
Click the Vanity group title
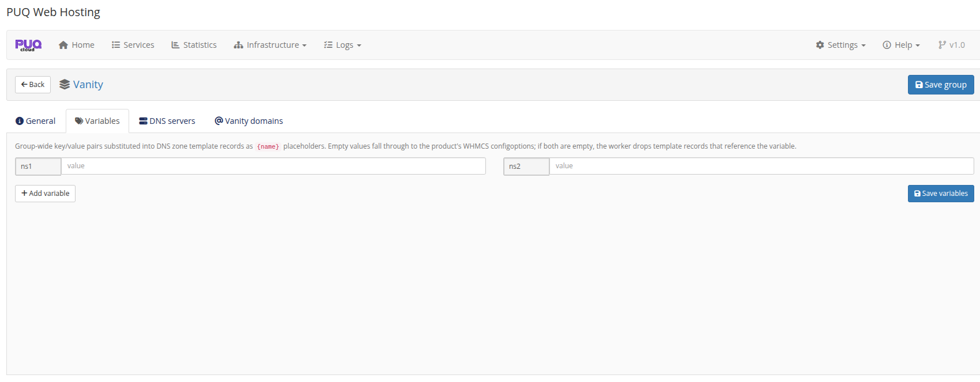click(x=88, y=85)
